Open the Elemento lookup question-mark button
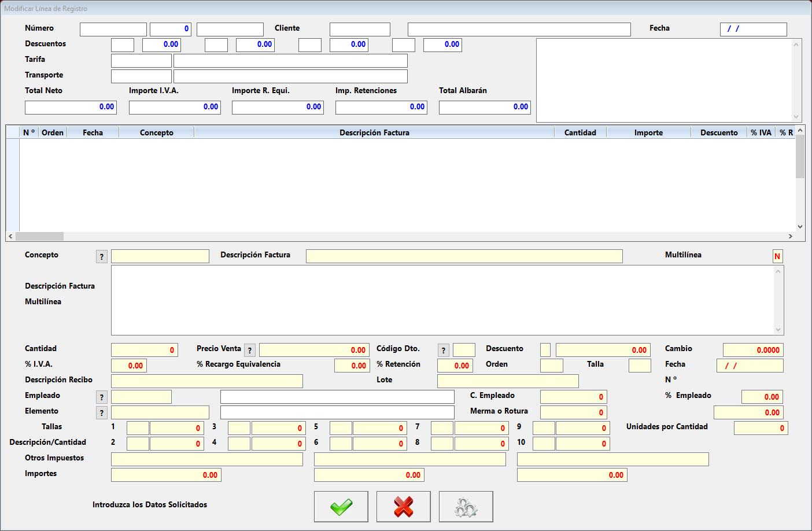The height and width of the screenshot is (531, 812). (102, 413)
